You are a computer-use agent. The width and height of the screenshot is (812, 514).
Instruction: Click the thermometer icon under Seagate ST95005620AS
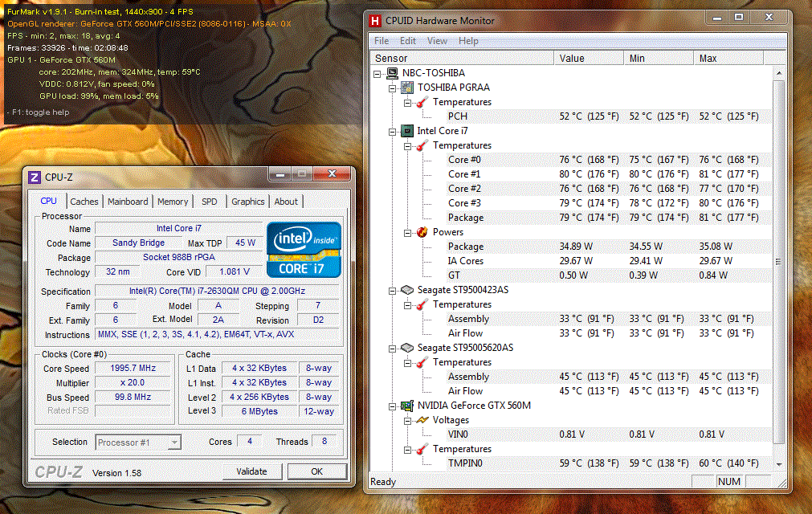[422, 362]
